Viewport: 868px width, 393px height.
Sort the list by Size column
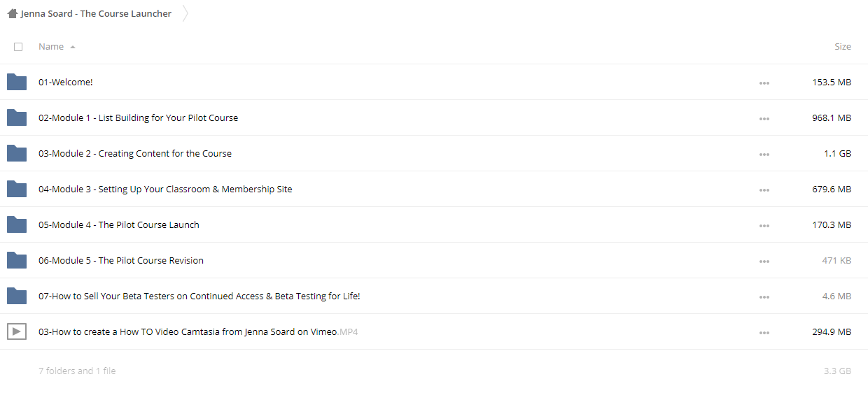(x=843, y=46)
